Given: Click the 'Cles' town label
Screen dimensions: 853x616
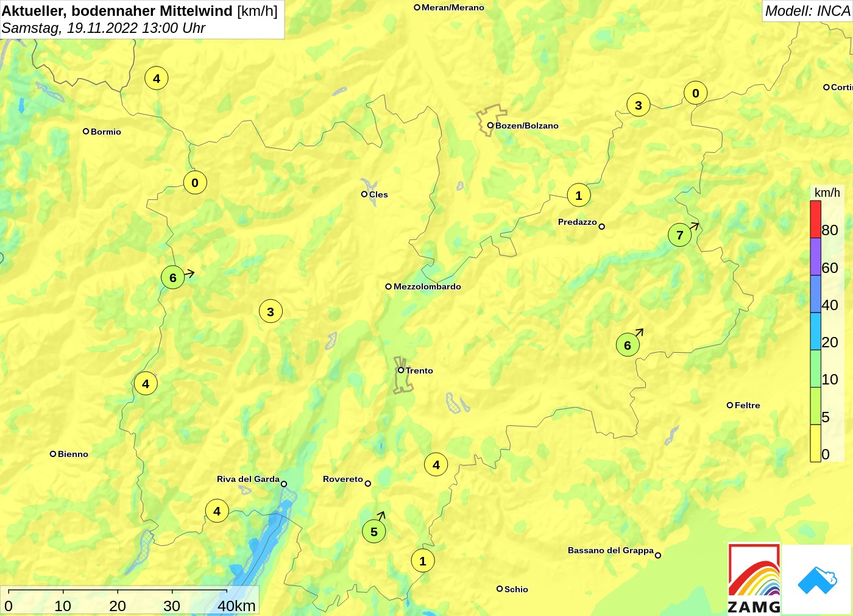Looking at the screenshot, I should [x=378, y=195].
